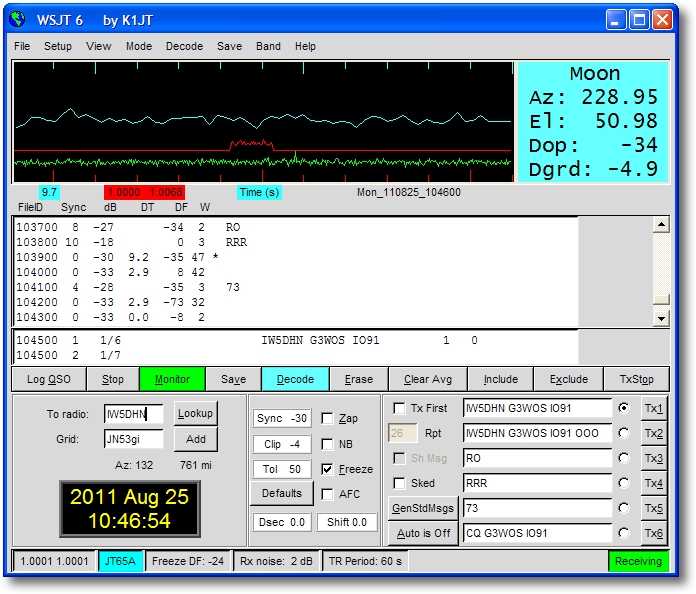Click the Exclude button

(569, 379)
